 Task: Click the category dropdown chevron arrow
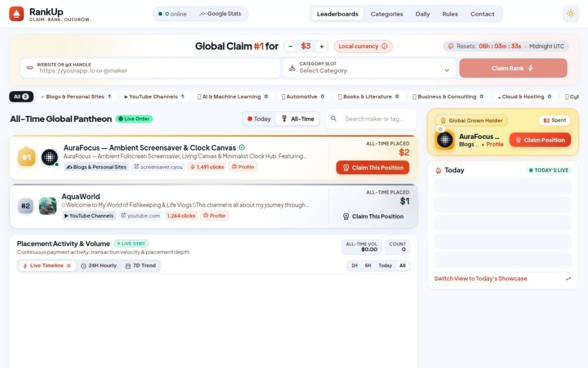(447, 70)
